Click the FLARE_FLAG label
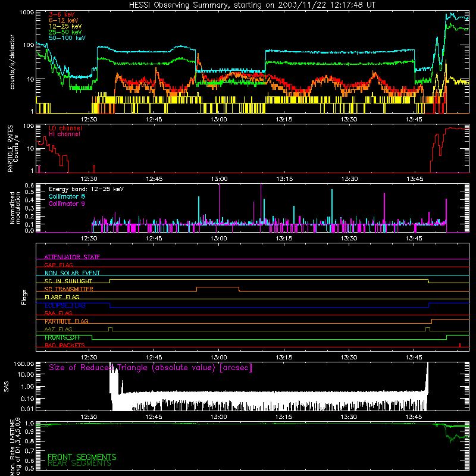476x476 pixels. click(x=62, y=297)
